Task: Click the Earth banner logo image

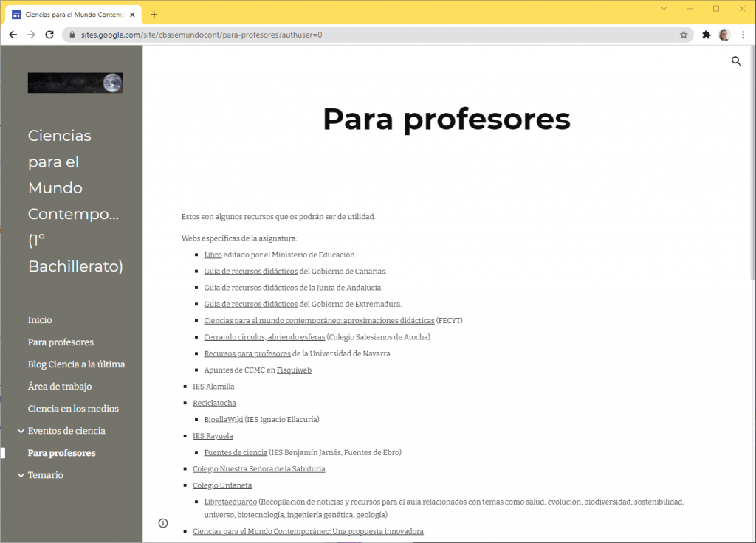Action: click(x=75, y=83)
